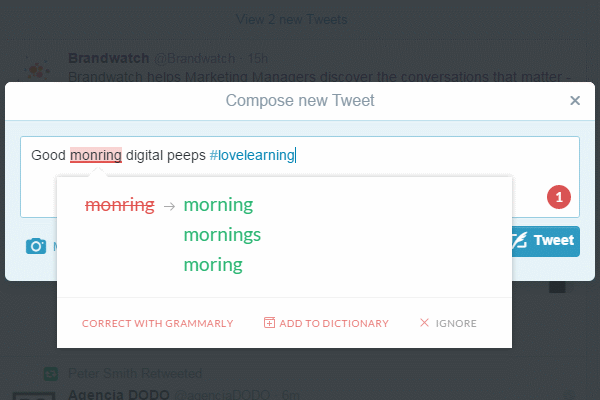Ignore the spelling suggestion

pyautogui.click(x=448, y=323)
